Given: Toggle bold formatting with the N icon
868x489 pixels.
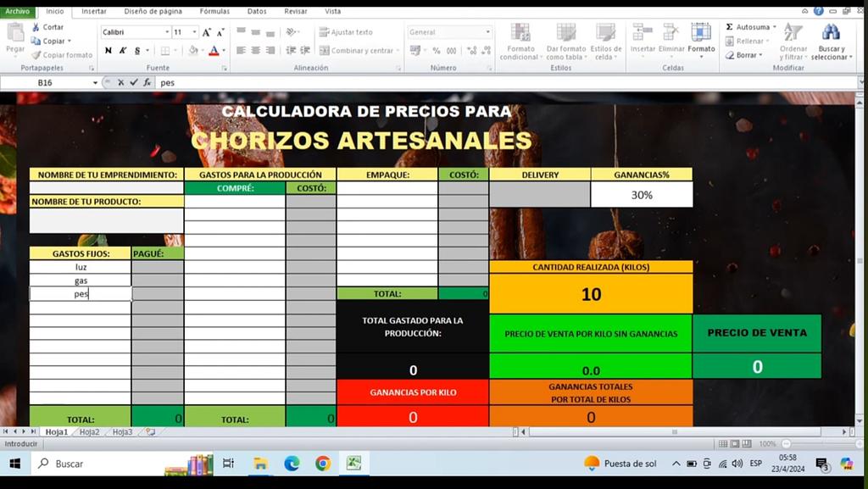Looking at the screenshot, I should coord(108,52).
